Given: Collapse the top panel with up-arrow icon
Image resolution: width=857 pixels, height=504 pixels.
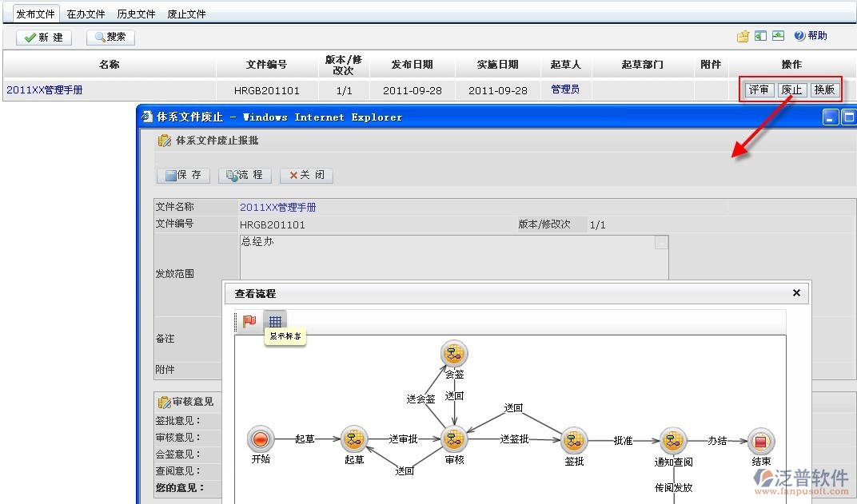Looking at the screenshot, I should [777, 37].
